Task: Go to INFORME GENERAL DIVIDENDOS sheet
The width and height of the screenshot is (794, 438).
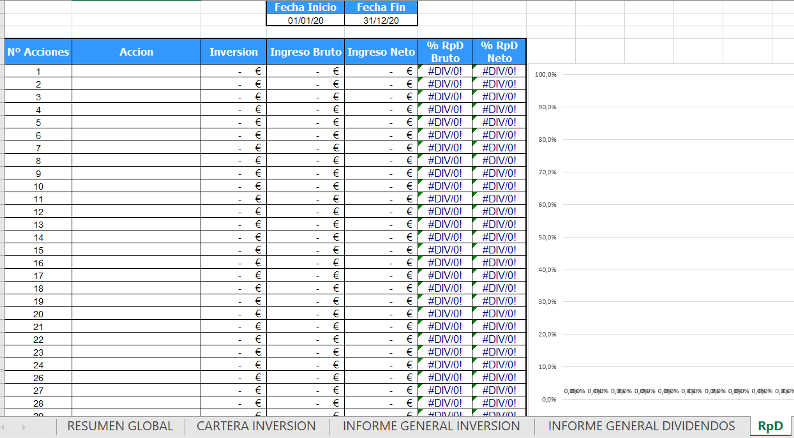Action: 641,426
